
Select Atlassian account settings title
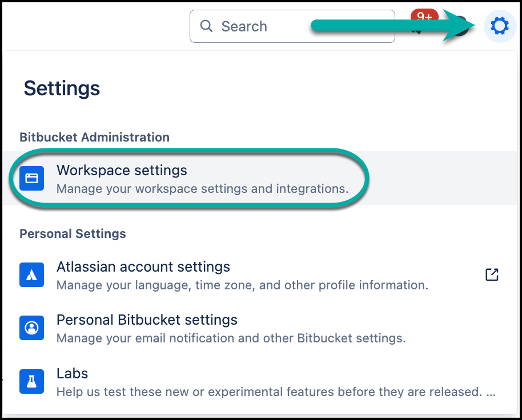143,266
